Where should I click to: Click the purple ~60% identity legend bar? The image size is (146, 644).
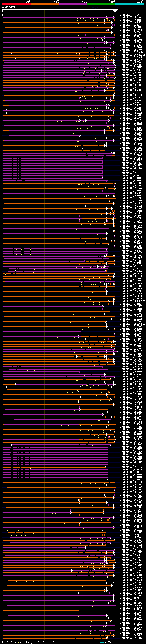pos(73,4)
